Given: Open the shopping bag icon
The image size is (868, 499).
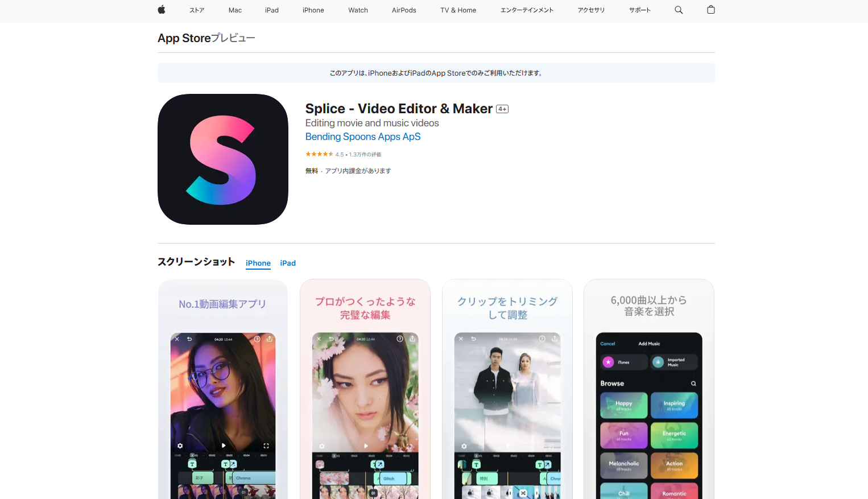Looking at the screenshot, I should (710, 10).
